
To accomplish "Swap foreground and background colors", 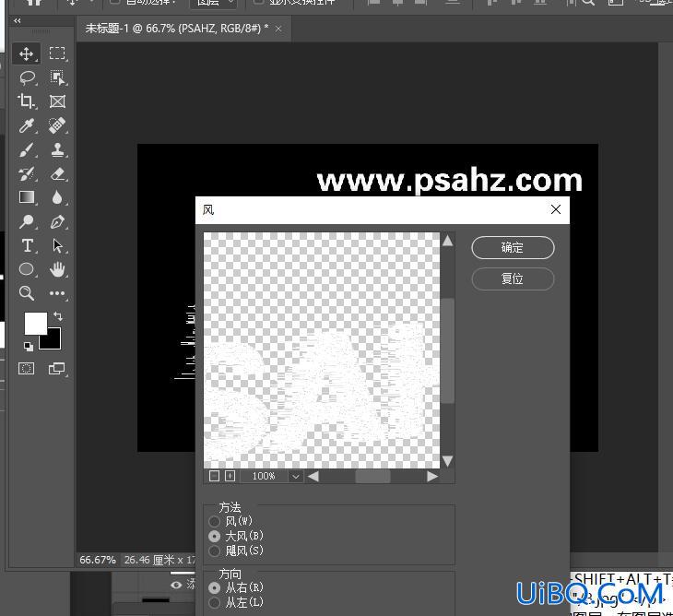I will pos(58,316).
